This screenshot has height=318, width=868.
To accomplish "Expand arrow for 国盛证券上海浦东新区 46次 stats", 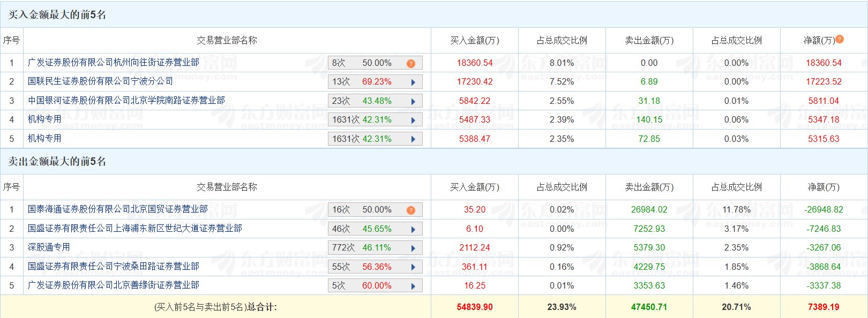I will 413,229.
